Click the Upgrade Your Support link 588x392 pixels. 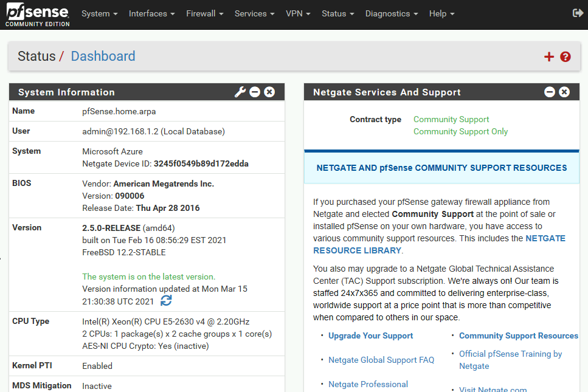pos(370,336)
